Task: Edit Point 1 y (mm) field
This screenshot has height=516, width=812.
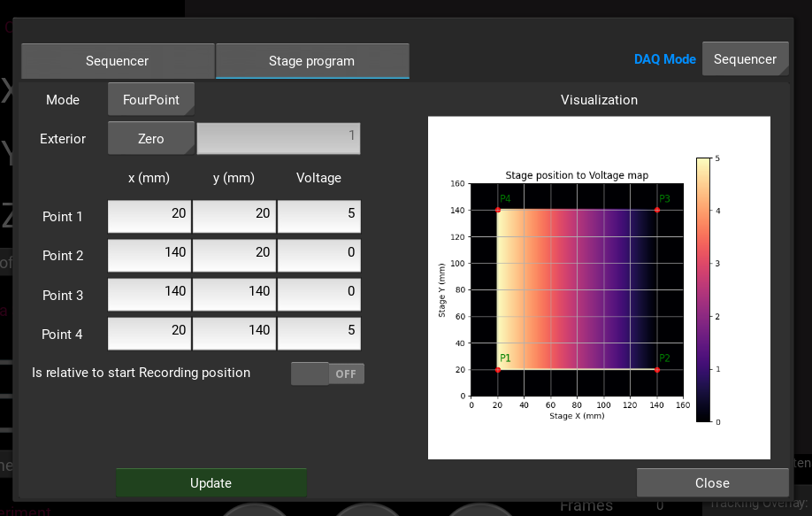Action: [x=234, y=217]
